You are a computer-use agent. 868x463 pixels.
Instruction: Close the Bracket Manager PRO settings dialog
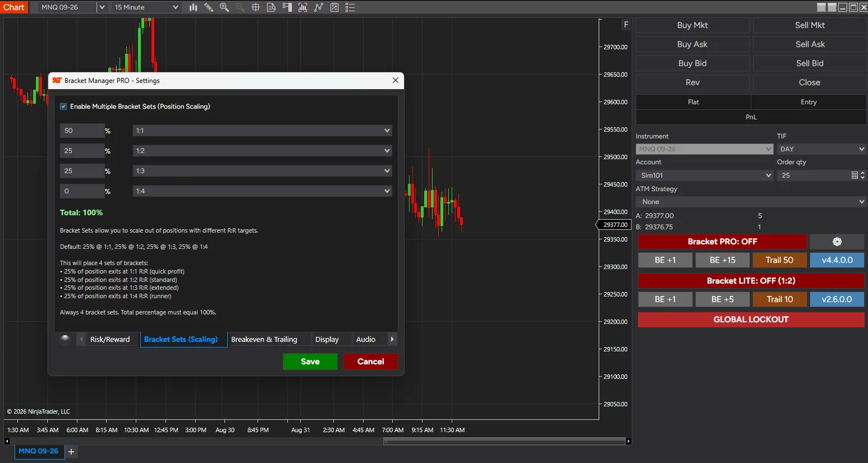click(396, 81)
